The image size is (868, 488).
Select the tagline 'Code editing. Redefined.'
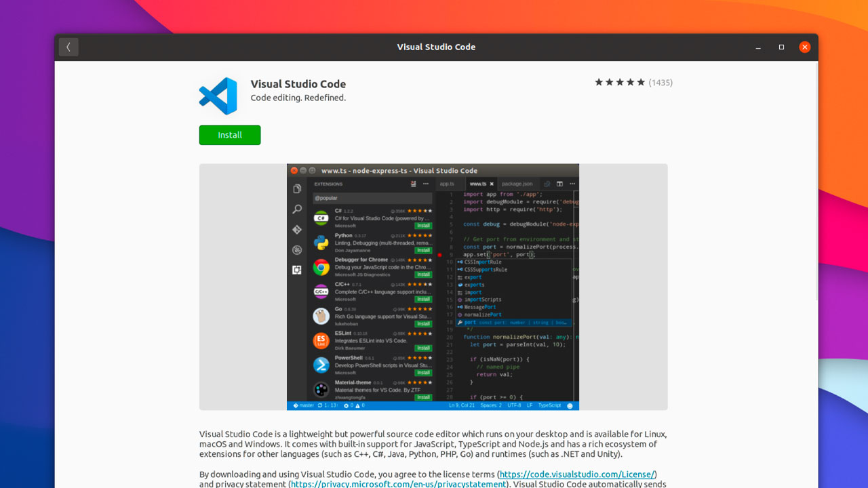(x=298, y=98)
